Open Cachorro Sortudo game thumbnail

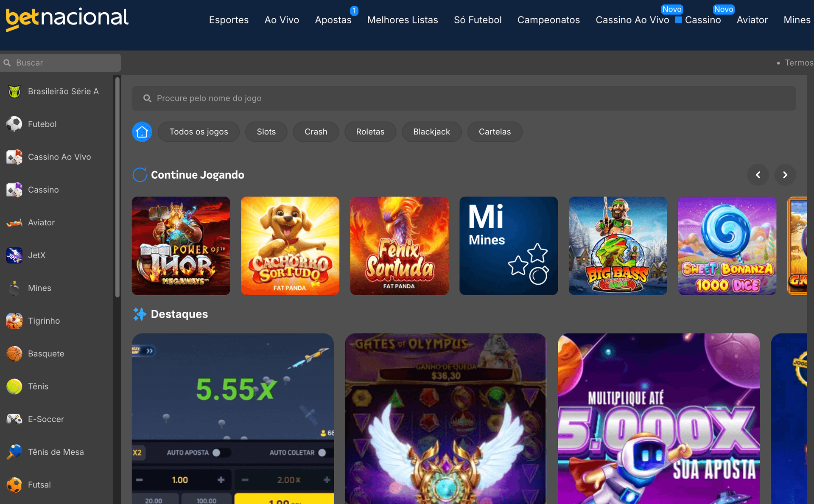[290, 246]
